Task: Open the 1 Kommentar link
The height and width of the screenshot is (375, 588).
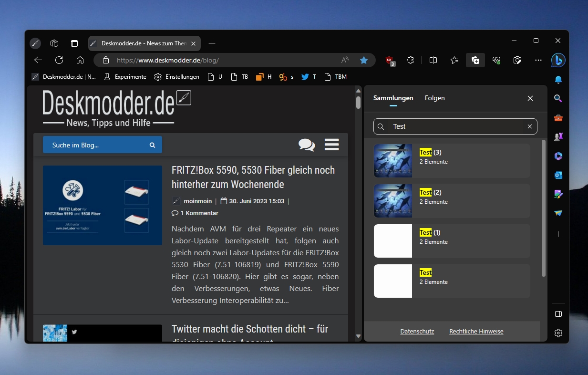Action: (195, 213)
